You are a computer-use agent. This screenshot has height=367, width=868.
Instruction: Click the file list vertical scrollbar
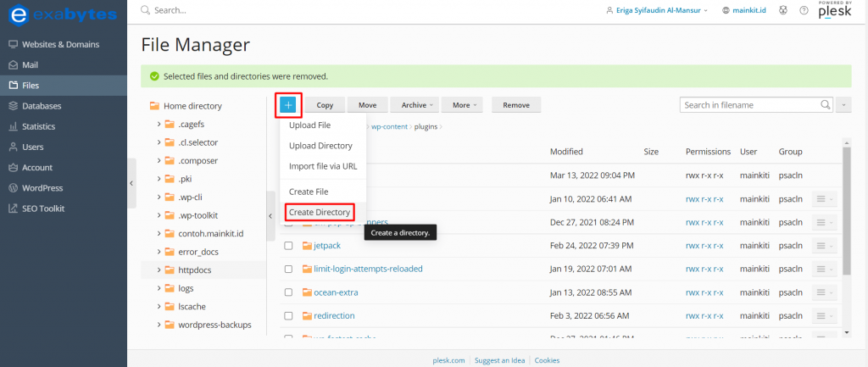pyautogui.click(x=847, y=210)
